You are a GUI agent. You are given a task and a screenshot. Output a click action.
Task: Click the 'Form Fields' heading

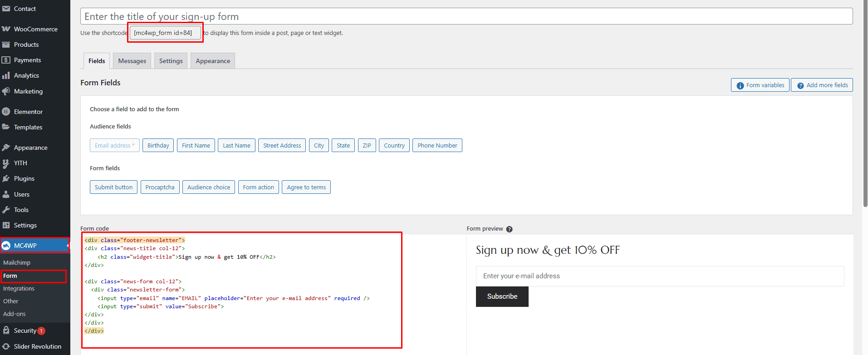click(x=100, y=83)
